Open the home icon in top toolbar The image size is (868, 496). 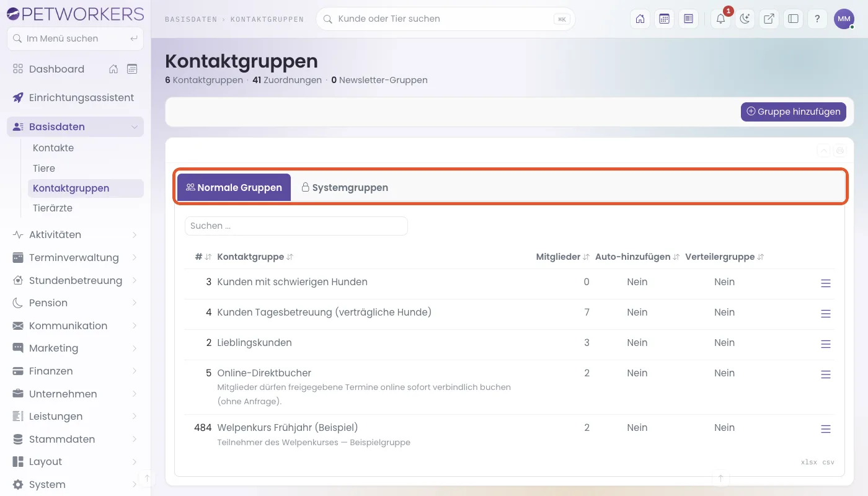(x=640, y=19)
